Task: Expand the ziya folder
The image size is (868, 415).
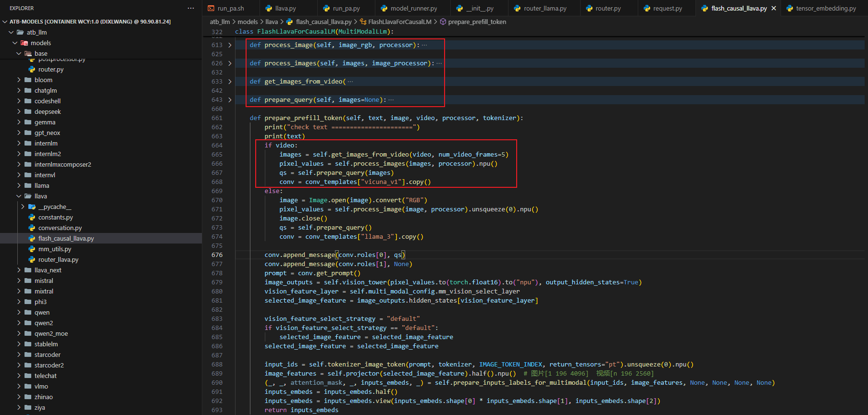Action: 19,407
